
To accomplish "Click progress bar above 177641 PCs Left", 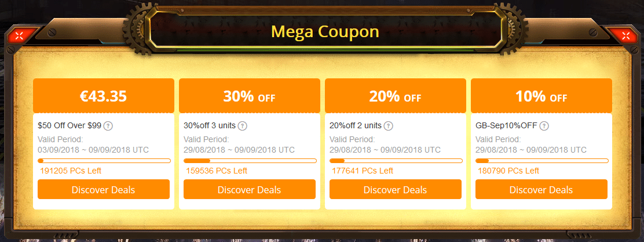I will click(396, 161).
